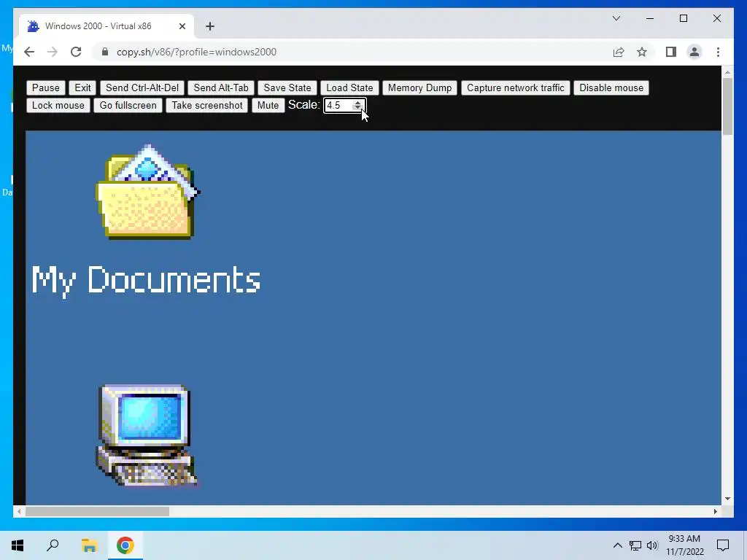Open a new Chrome tab
747x560 pixels.
point(210,26)
